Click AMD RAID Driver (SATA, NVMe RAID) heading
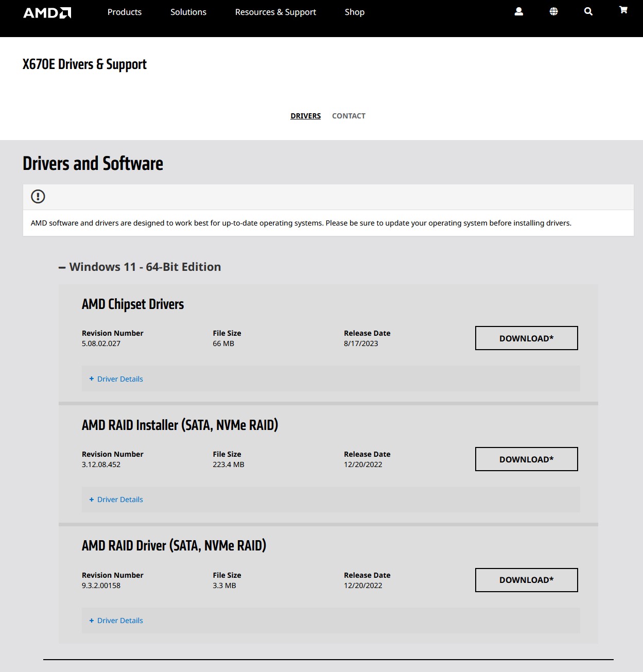The image size is (643, 672). point(174,545)
